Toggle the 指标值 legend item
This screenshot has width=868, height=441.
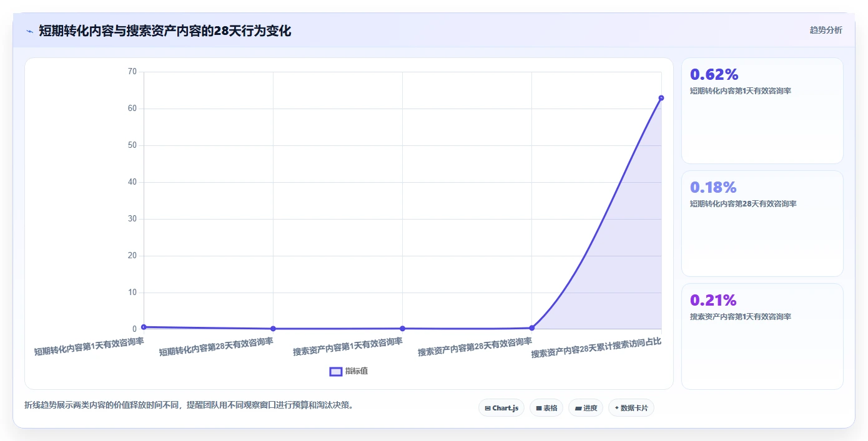pyautogui.click(x=349, y=371)
